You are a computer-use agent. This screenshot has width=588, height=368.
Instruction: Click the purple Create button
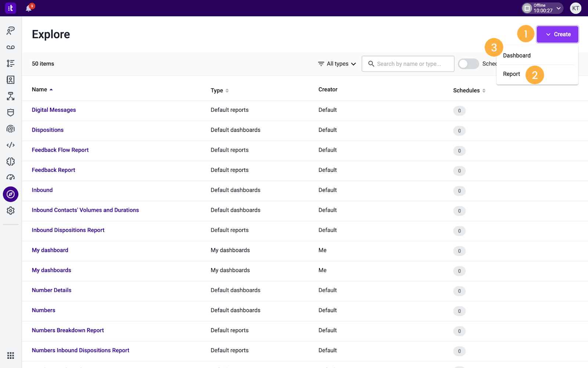pos(557,34)
